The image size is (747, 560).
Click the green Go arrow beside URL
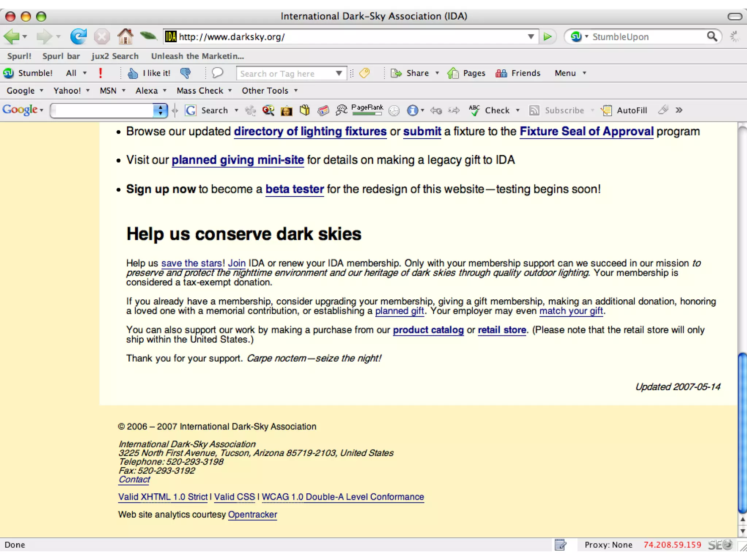pos(547,36)
